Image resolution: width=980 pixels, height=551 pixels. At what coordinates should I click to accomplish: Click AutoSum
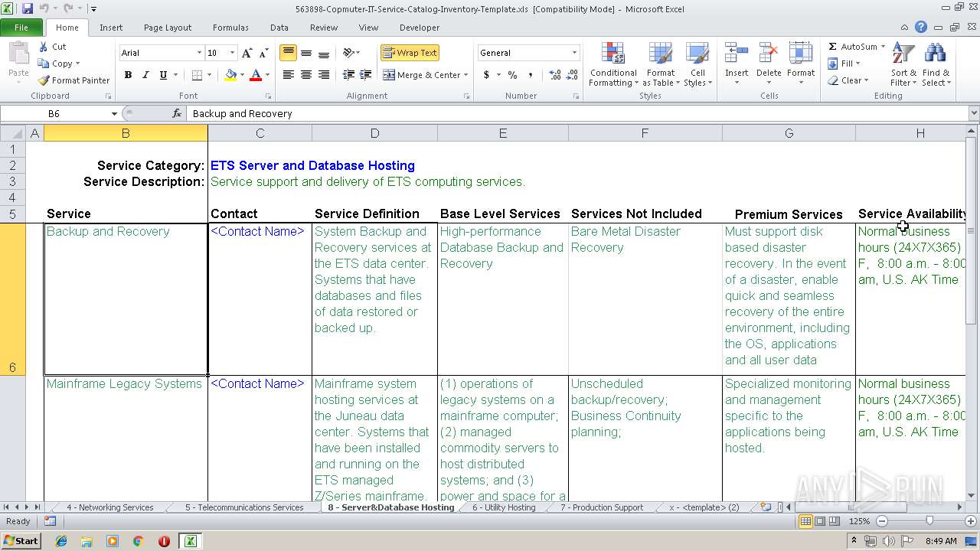pos(856,47)
